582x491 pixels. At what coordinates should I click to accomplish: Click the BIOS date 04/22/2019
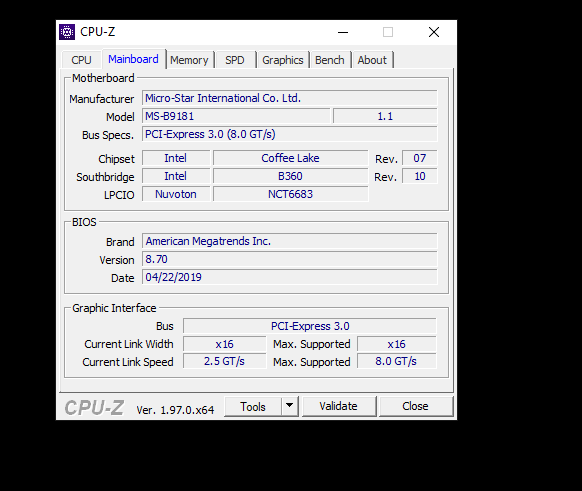(x=290, y=277)
